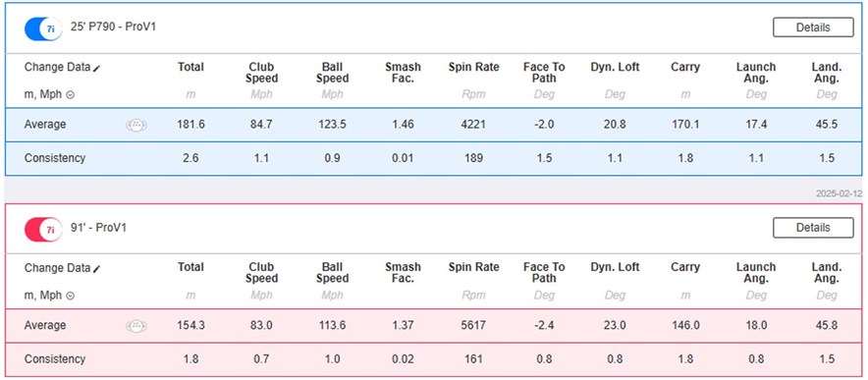The height and width of the screenshot is (380, 868).
Task: Click the dispersion icon in blue Average row
Action: 136,125
